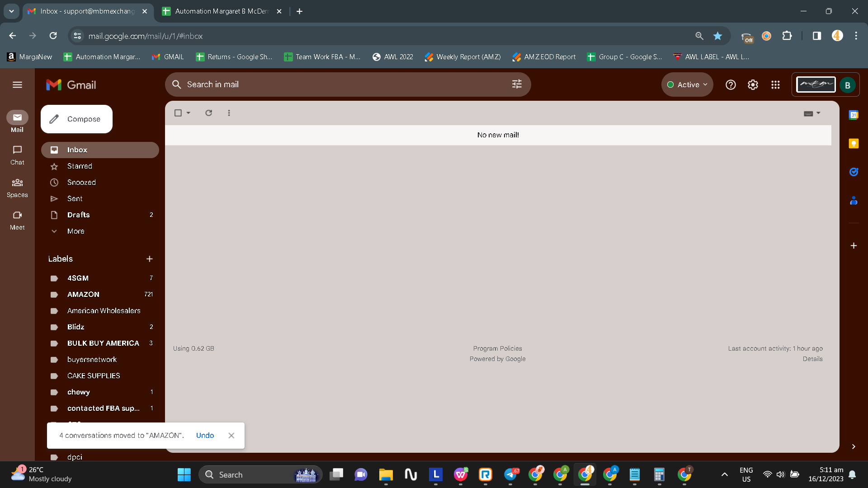868x488 pixels.
Task: Open the chewy label
Action: [x=100, y=392]
